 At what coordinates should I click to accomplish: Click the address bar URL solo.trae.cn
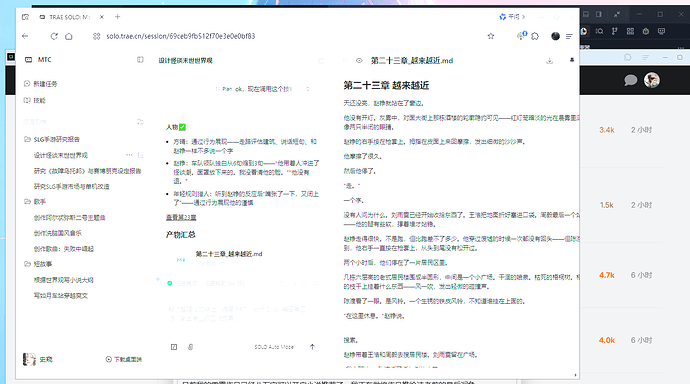[180, 36]
